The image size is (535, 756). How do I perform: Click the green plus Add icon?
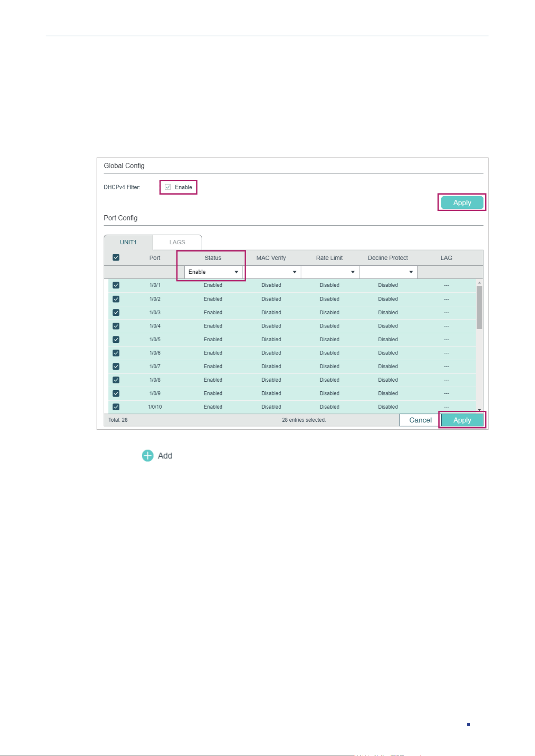(147, 456)
